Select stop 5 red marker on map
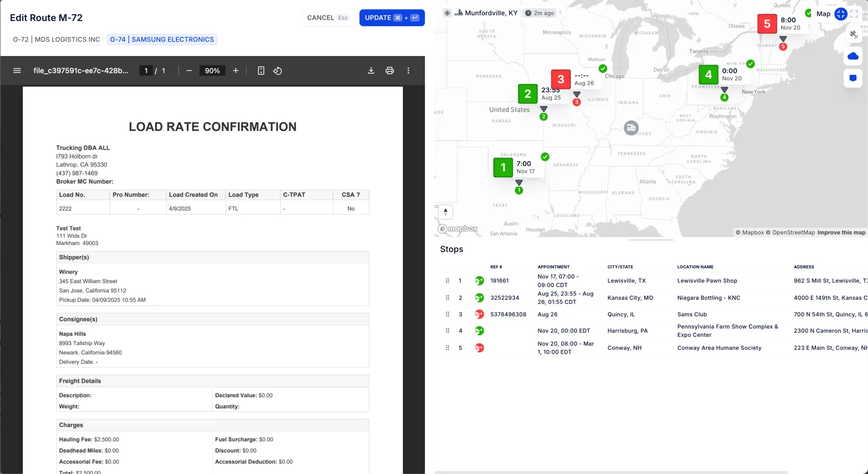868x474 pixels. click(x=767, y=24)
